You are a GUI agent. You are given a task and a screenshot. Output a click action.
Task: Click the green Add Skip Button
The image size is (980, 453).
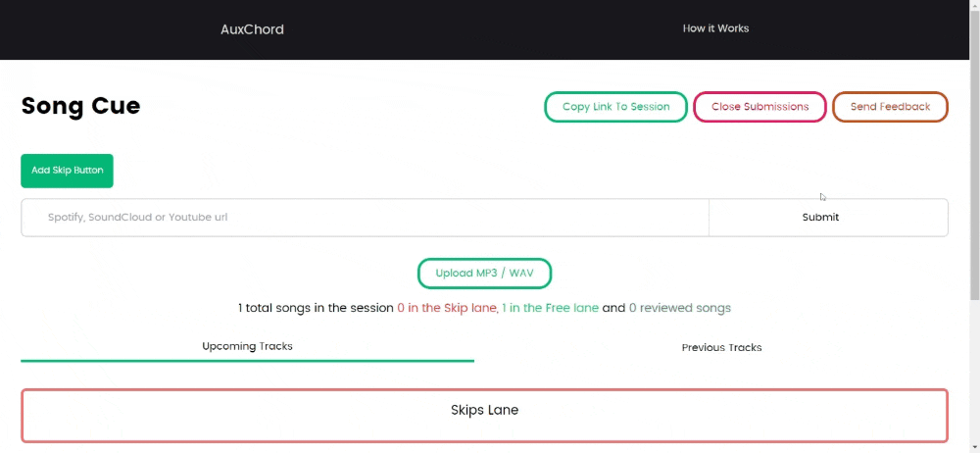[x=67, y=171]
